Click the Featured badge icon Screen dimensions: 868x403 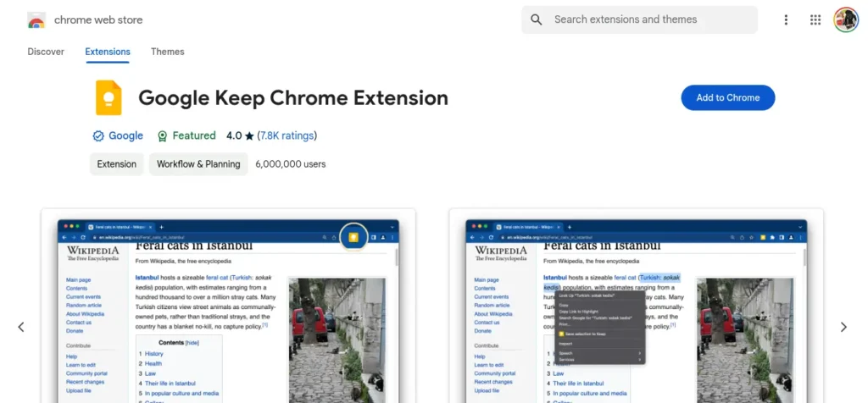pyautogui.click(x=162, y=136)
